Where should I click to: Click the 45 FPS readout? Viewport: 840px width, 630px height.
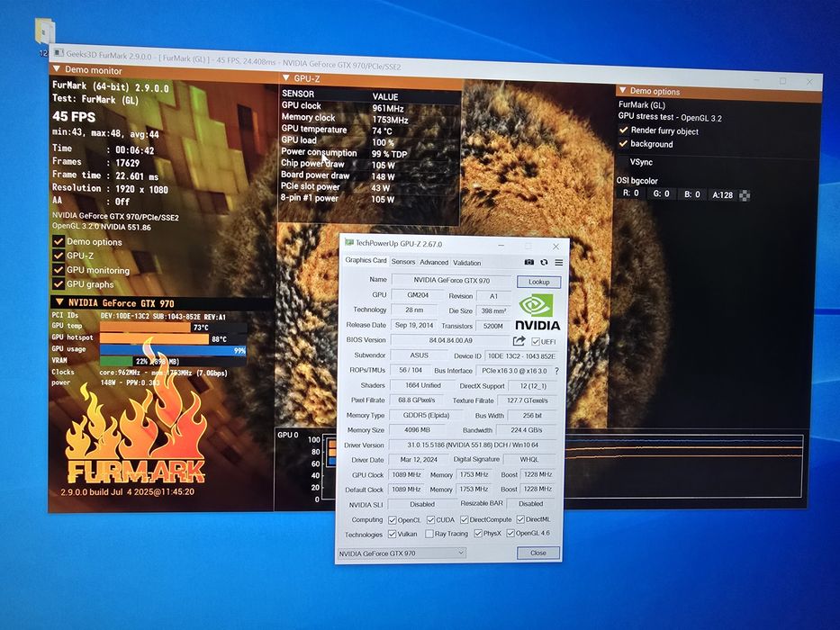74,117
